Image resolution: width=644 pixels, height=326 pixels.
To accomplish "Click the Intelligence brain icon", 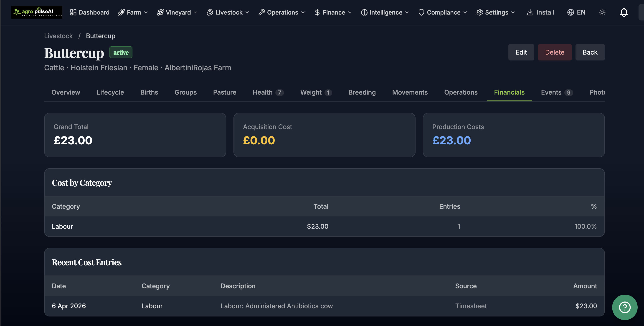I will click(x=364, y=12).
